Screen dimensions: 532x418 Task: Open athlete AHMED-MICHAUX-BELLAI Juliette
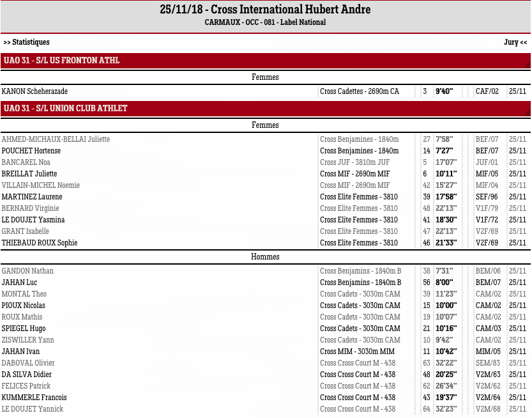56,139
